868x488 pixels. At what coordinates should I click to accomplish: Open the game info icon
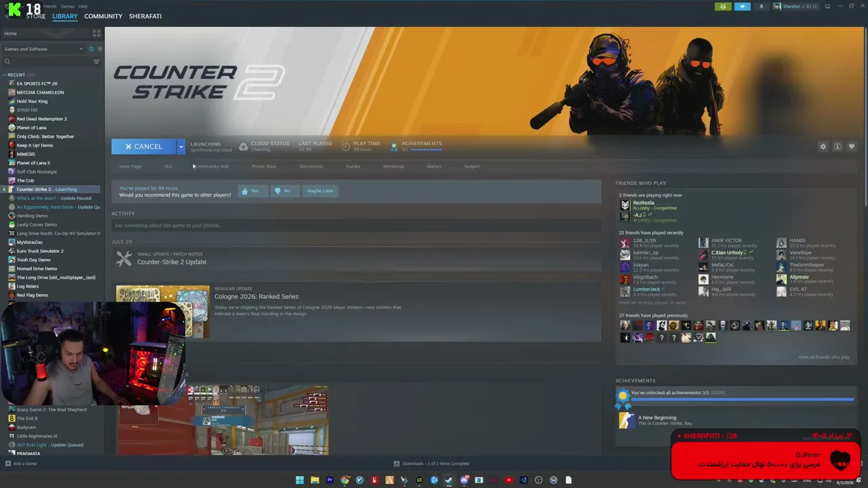point(837,146)
